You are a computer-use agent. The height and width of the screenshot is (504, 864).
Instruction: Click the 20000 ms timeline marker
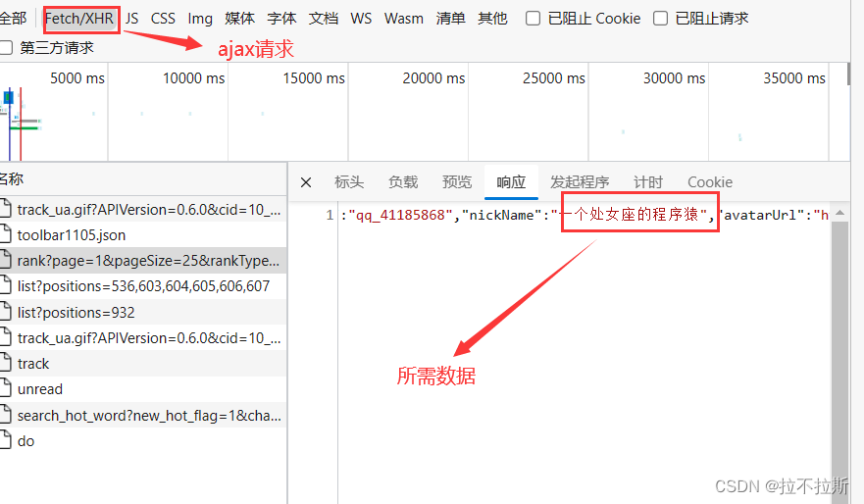point(433,78)
